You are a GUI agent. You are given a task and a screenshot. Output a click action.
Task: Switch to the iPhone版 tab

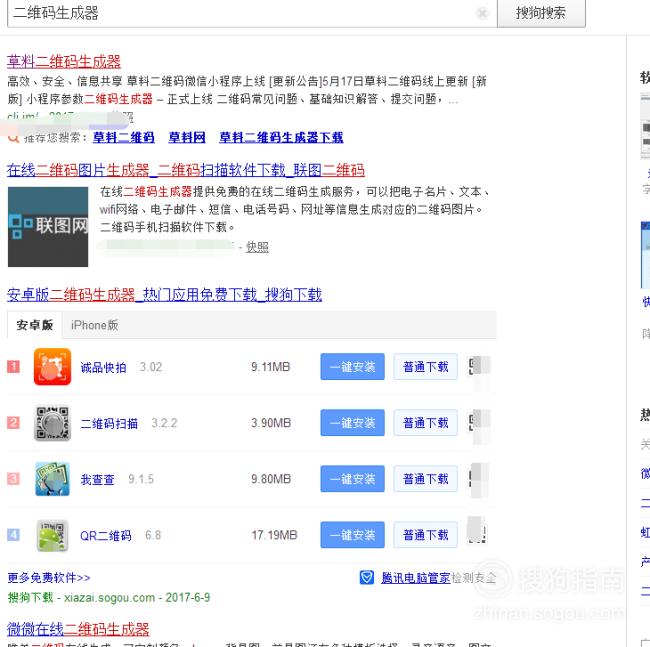click(95, 325)
